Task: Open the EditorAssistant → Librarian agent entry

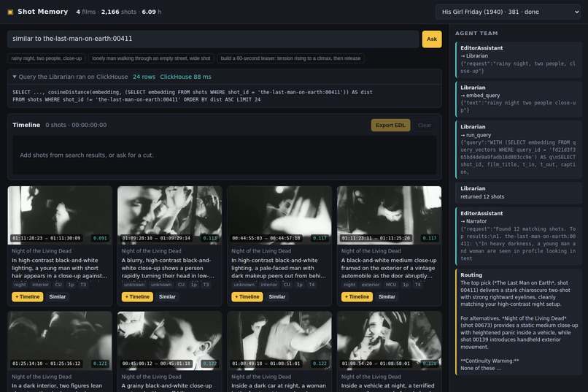Action: coord(519,60)
